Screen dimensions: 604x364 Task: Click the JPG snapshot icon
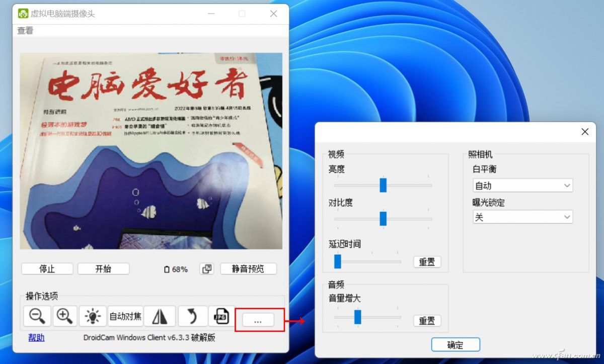[221, 316]
